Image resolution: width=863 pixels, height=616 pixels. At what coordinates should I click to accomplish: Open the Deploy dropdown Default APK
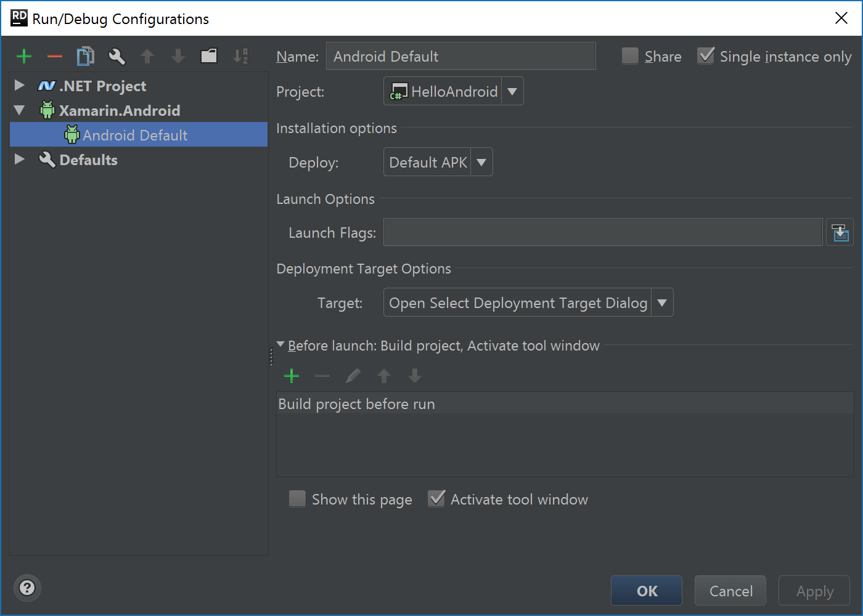438,162
